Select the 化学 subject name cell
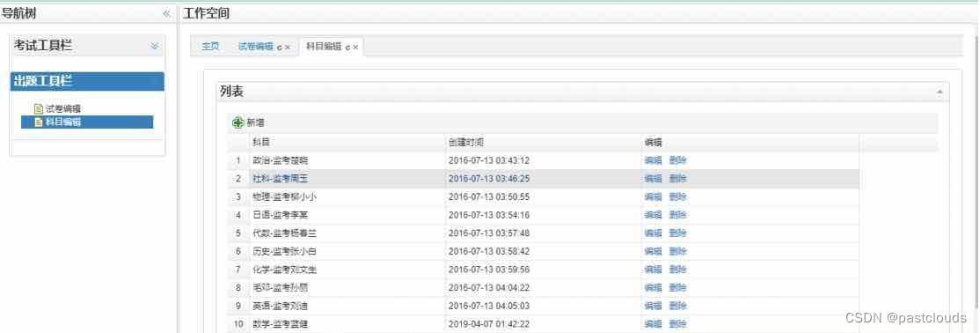 coord(285,270)
